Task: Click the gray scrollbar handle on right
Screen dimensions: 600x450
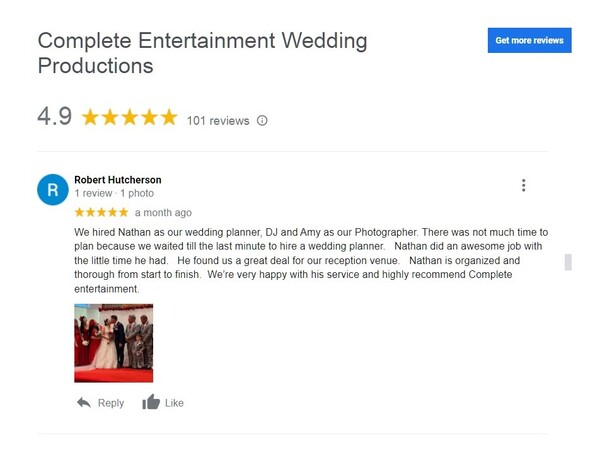Action: pyautogui.click(x=568, y=262)
